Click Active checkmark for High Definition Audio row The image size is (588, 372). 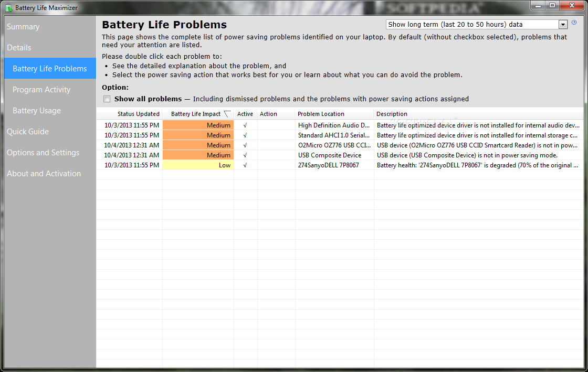245,125
